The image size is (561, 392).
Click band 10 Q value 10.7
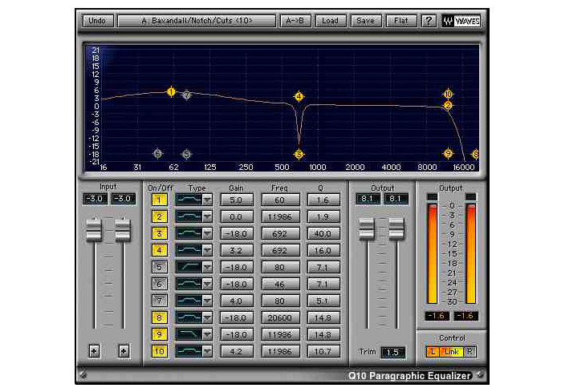323,352
